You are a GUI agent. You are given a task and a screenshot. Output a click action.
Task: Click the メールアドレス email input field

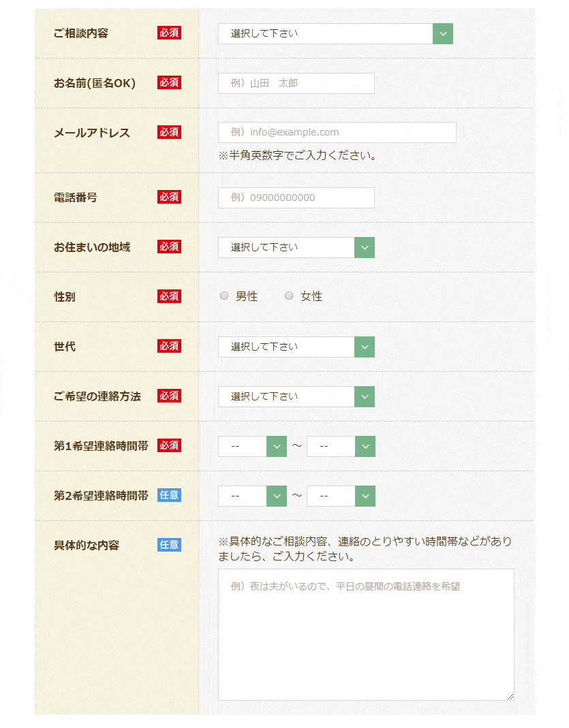tap(337, 132)
